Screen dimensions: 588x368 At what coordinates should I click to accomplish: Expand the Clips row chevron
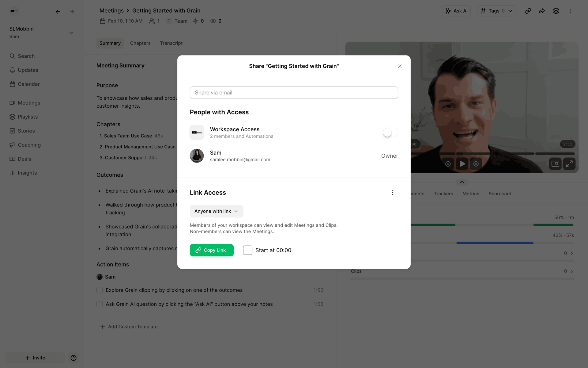pyautogui.click(x=571, y=271)
